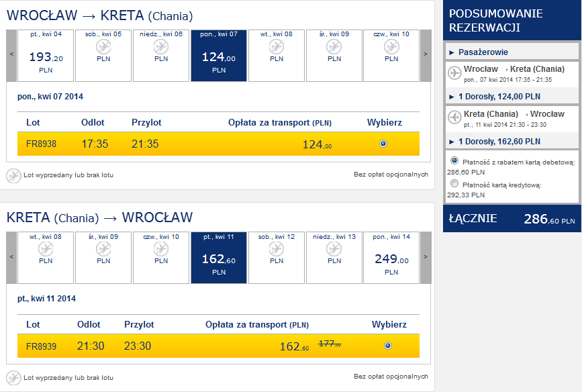The height and width of the screenshot is (392, 582).
Task: Show earlier return dates with left arrow
Action: pos(11,258)
